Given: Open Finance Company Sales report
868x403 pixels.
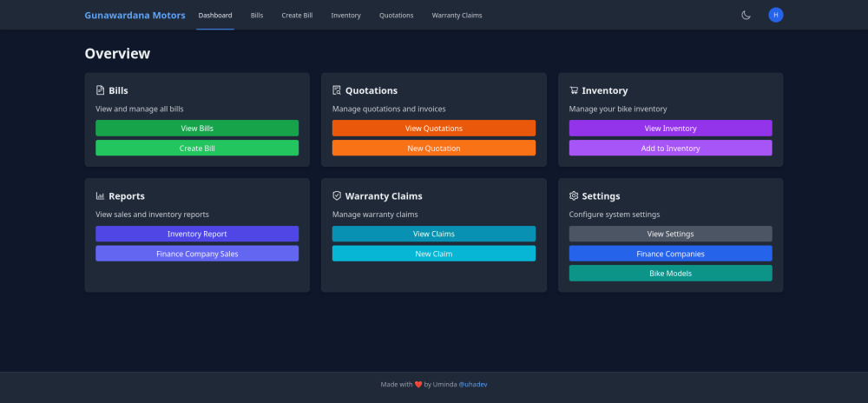Looking at the screenshot, I should tap(197, 254).
